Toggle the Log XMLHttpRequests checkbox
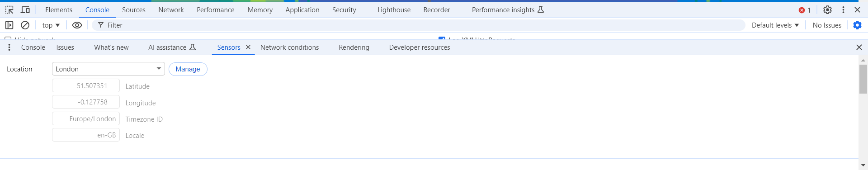Screen dimensions: 868x170 point(442,38)
